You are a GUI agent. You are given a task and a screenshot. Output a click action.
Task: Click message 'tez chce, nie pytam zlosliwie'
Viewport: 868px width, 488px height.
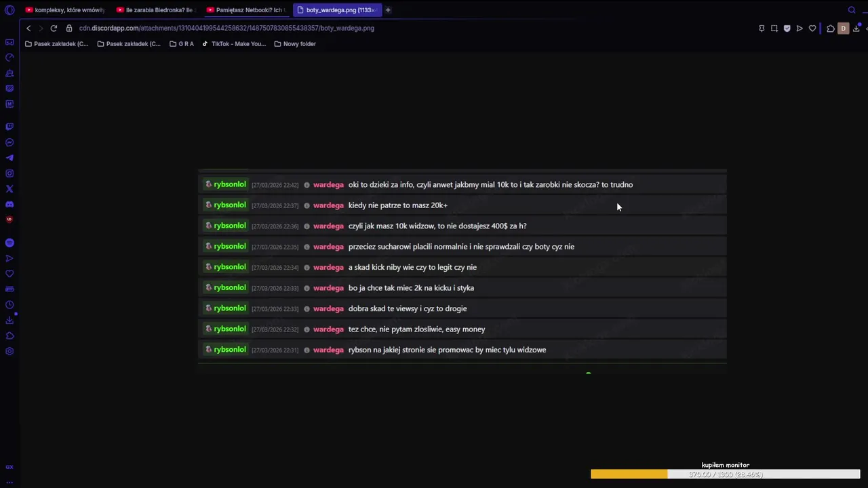pos(416,329)
